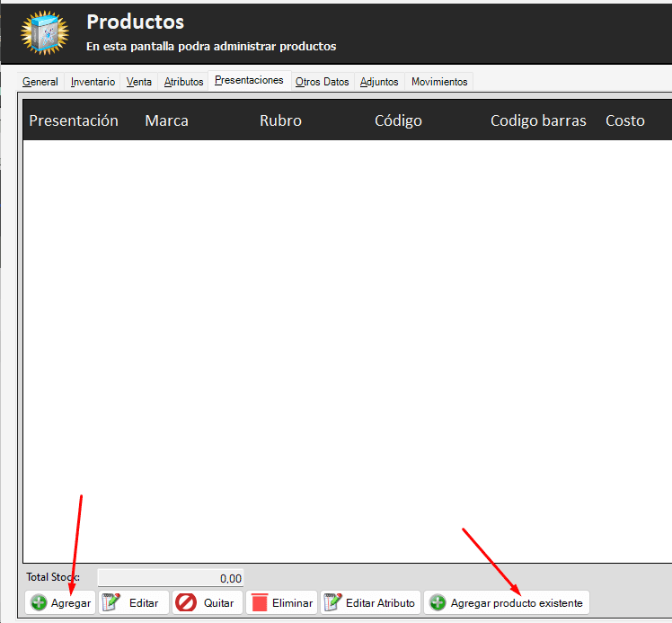
Task: Open the Otros Datos tab
Action: click(x=322, y=82)
